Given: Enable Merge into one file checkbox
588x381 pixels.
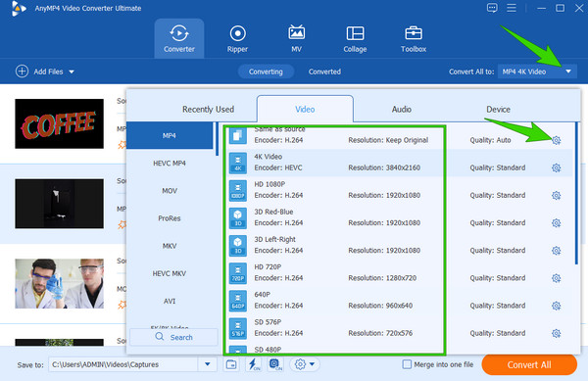Looking at the screenshot, I should (x=407, y=364).
